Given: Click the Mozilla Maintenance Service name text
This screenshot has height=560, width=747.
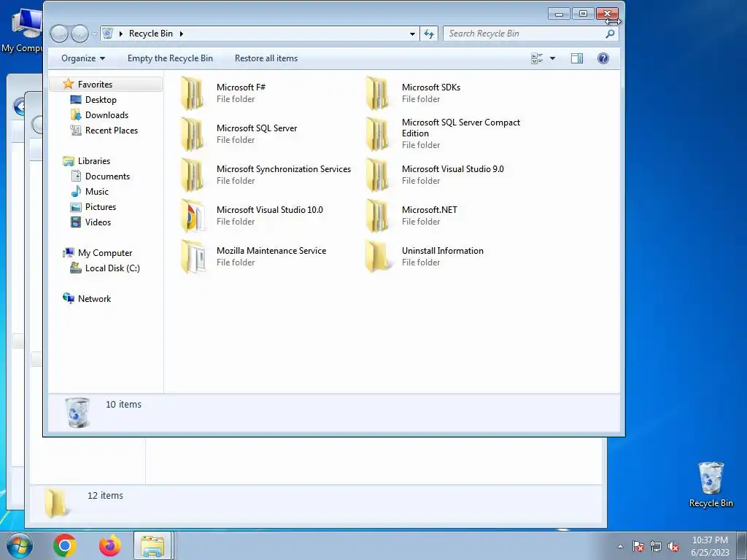Looking at the screenshot, I should click(271, 251).
